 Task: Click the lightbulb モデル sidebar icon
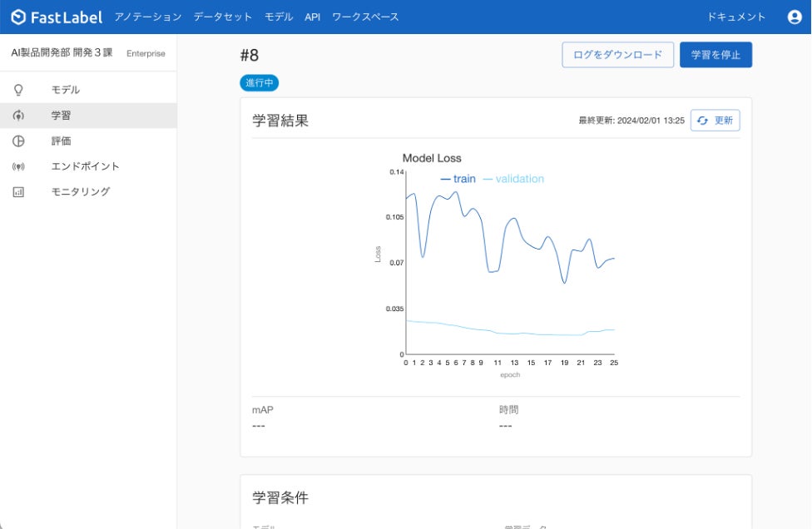18,90
